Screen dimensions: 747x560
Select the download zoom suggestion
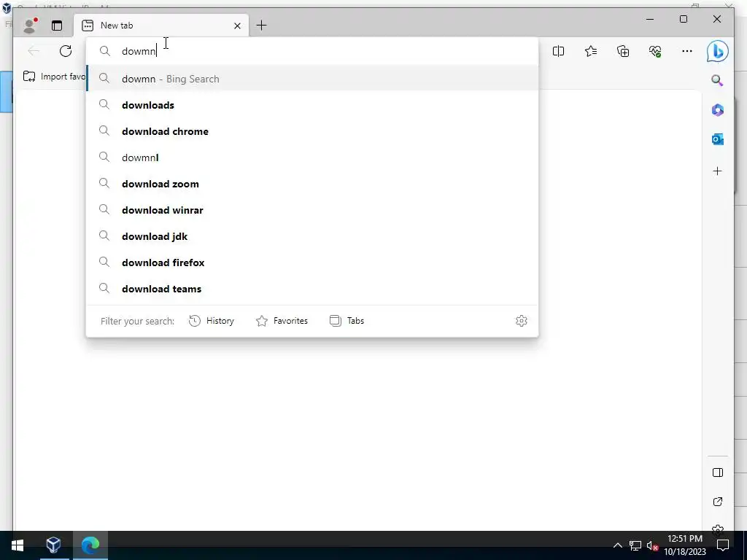tap(312, 184)
